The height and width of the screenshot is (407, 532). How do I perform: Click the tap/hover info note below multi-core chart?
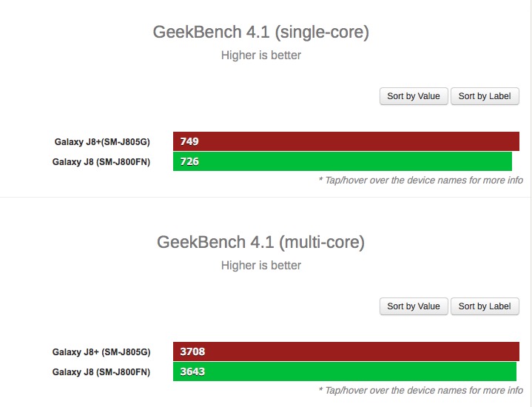[x=420, y=390]
